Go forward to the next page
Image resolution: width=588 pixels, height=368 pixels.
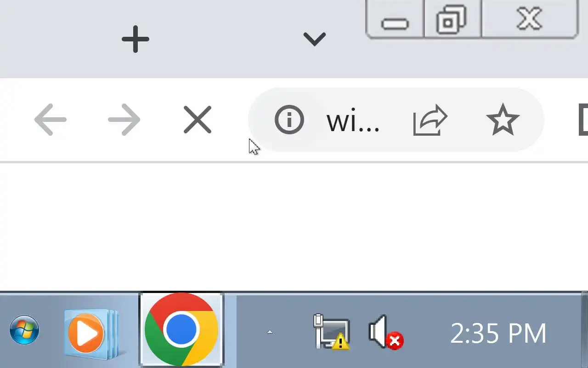124,120
